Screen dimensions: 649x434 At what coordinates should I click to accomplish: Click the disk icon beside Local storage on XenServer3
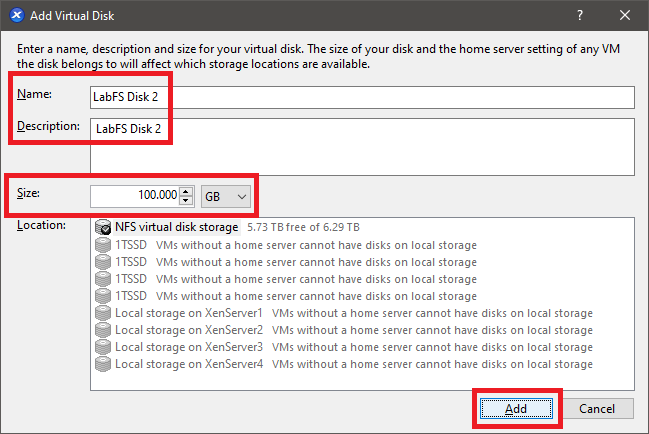102,347
